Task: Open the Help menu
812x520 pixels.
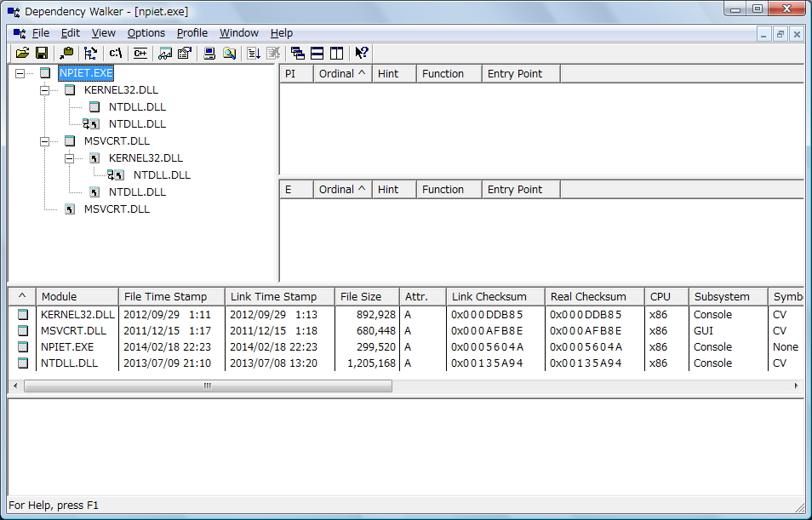Action: [282, 33]
